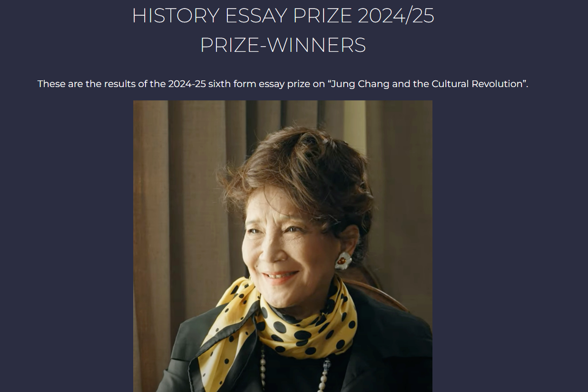Image resolution: width=588 pixels, height=392 pixels.
Task: Click the word "HISTORY" in the heading
Action: click(x=176, y=16)
